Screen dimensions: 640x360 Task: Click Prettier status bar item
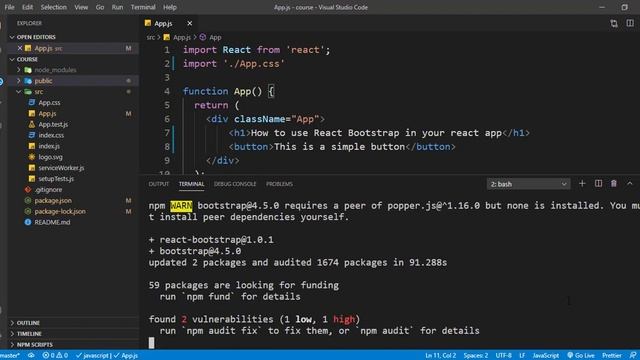[611, 356]
